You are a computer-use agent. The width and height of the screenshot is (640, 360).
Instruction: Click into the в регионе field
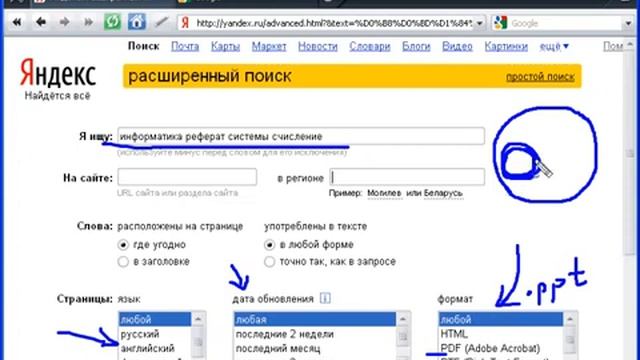coord(407,177)
